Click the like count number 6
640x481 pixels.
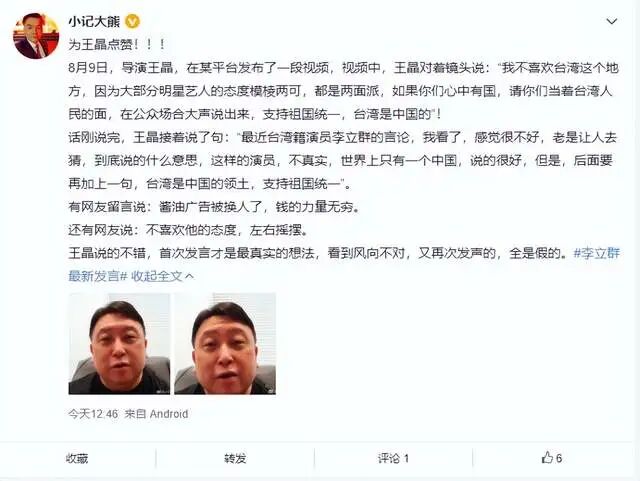(559, 459)
